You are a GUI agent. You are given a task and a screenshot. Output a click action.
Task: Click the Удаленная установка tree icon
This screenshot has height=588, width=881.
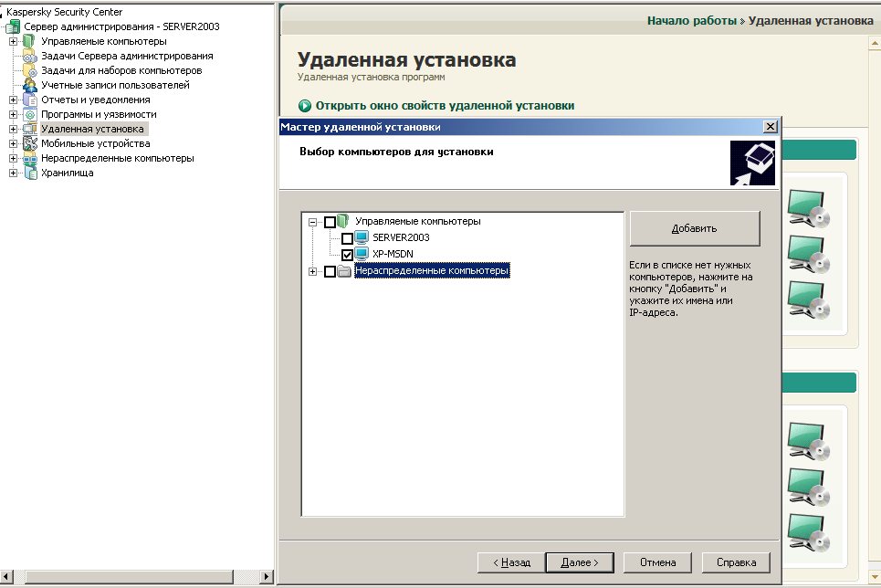click(30, 129)
